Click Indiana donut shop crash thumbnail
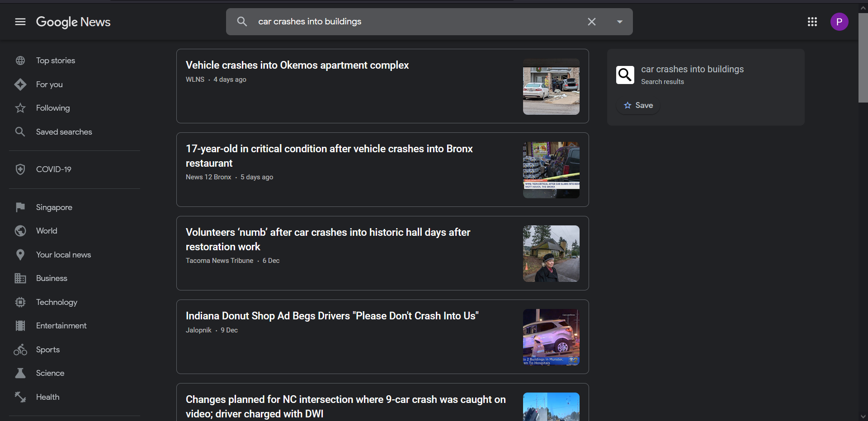The image size is (868, 421). pyautogui.click(x=551, y=337)
